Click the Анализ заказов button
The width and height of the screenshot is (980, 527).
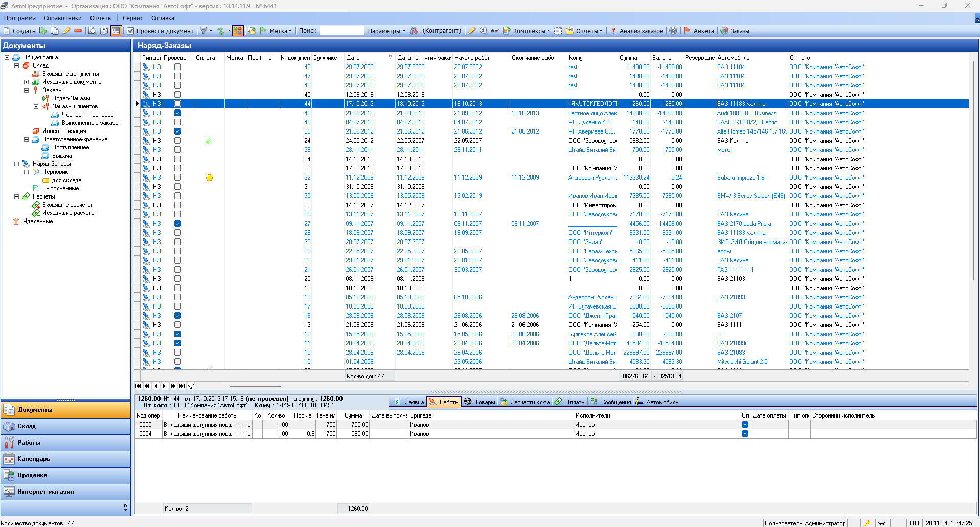tap(637, 31)
